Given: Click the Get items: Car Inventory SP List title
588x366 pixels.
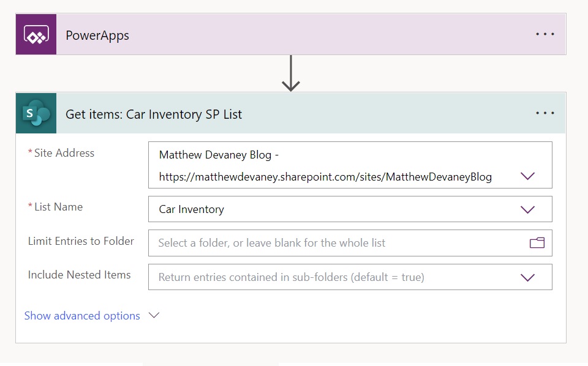Looking at the screenshot, I should click(154, 114).
